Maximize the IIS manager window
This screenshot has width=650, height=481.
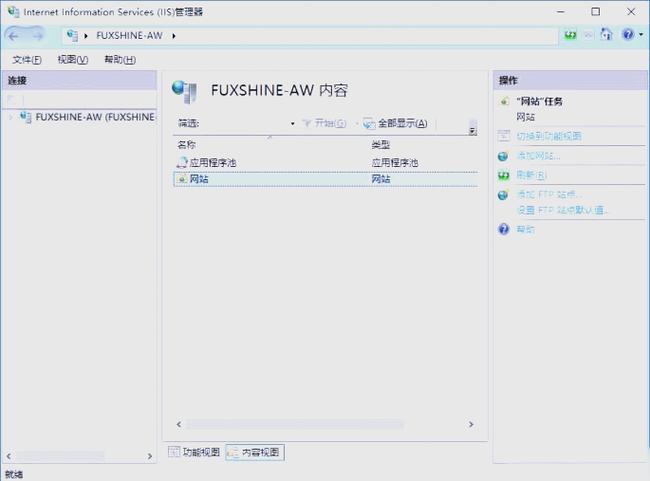(x=596, y=12)
